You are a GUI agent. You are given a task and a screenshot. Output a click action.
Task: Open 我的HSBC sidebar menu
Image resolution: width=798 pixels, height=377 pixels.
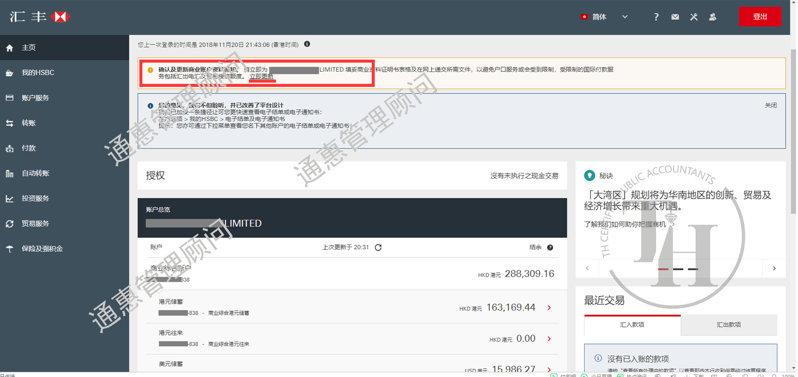64,73
